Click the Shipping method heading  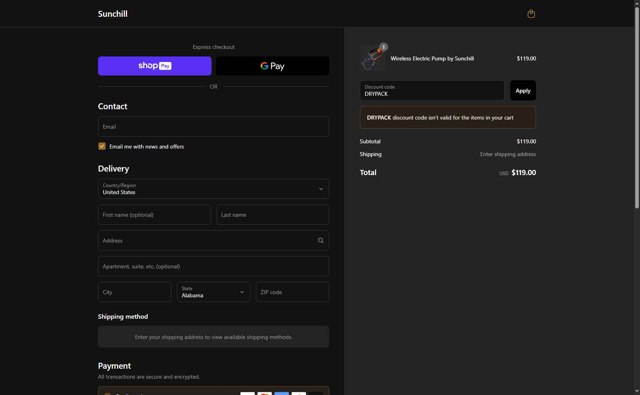(x=123, y=316)
